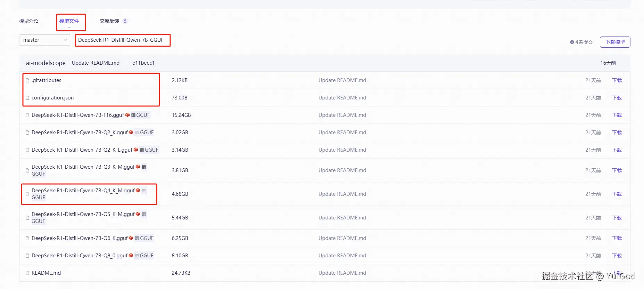Open DeepSeek-R1-Distill-Qwen-7B-F16.gguf file
The width and height of the screenshot is (644, 289).
click(78, 115)
